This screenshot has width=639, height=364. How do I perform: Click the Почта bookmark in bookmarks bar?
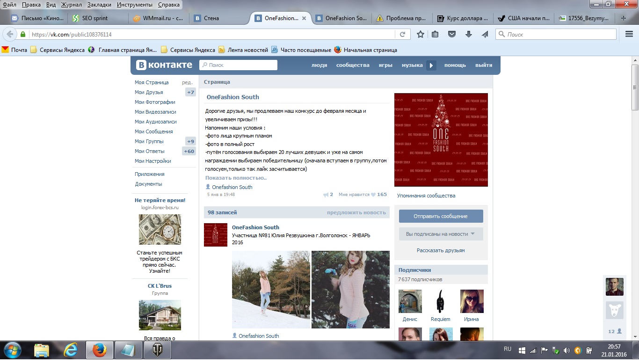point(15,50)
